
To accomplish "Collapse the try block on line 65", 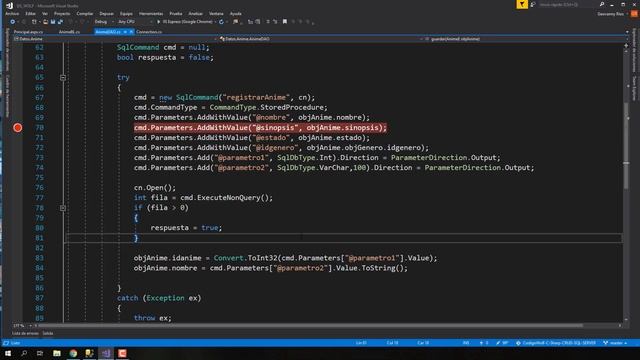I will (x=63, y=77).
